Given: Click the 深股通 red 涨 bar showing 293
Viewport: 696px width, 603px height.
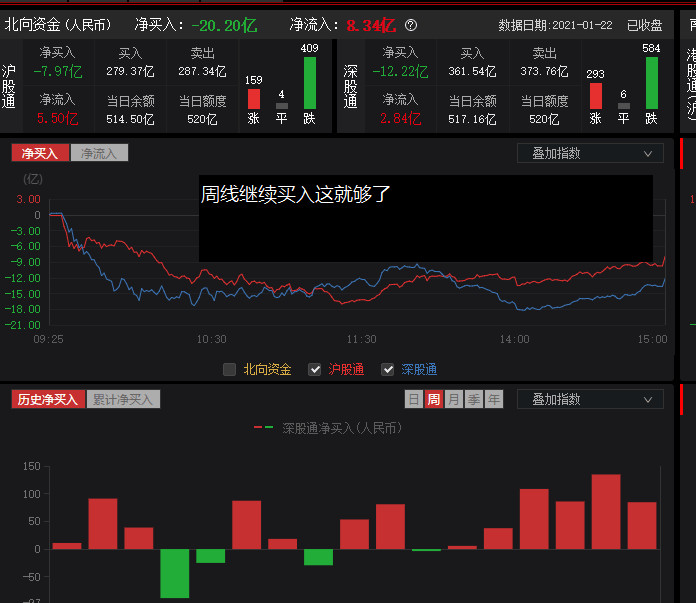Looking at the screenshot, I should [596, 95].
